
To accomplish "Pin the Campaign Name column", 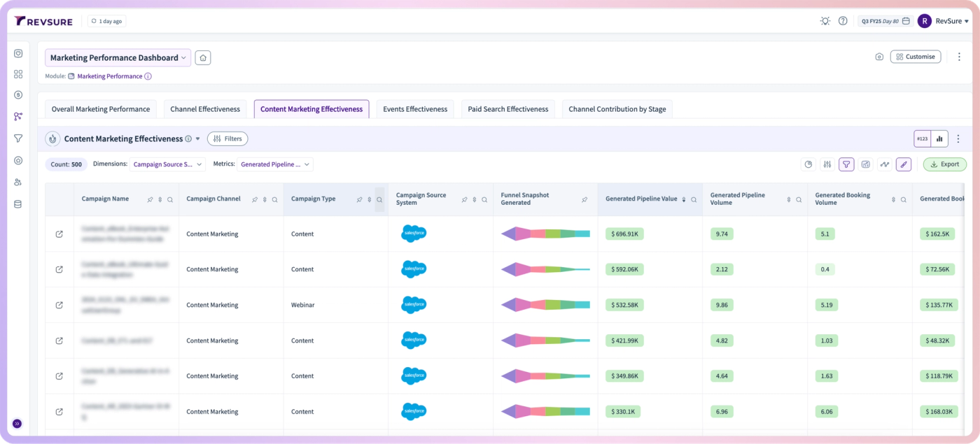I will tap(150, 199).
